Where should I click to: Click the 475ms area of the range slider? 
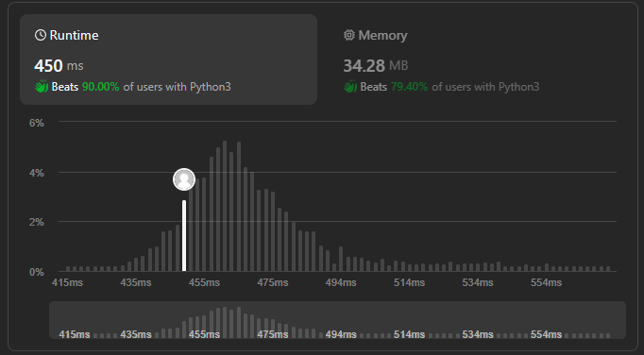click(273, 334)
